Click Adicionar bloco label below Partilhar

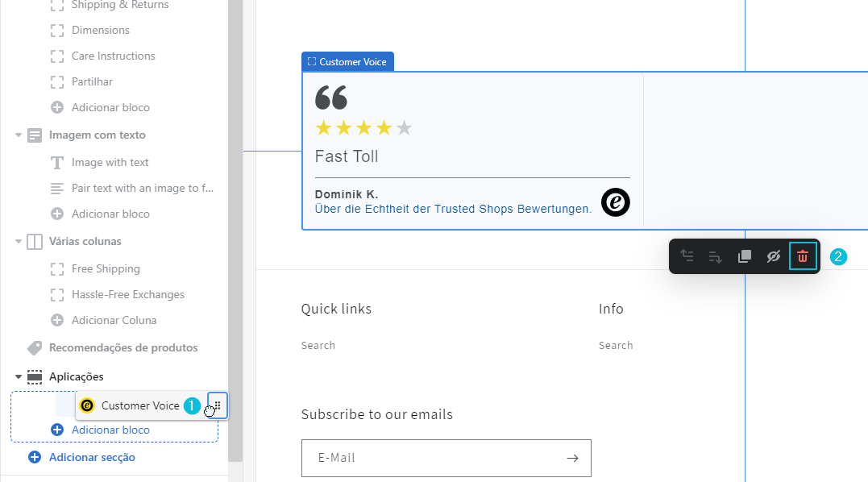110,107
